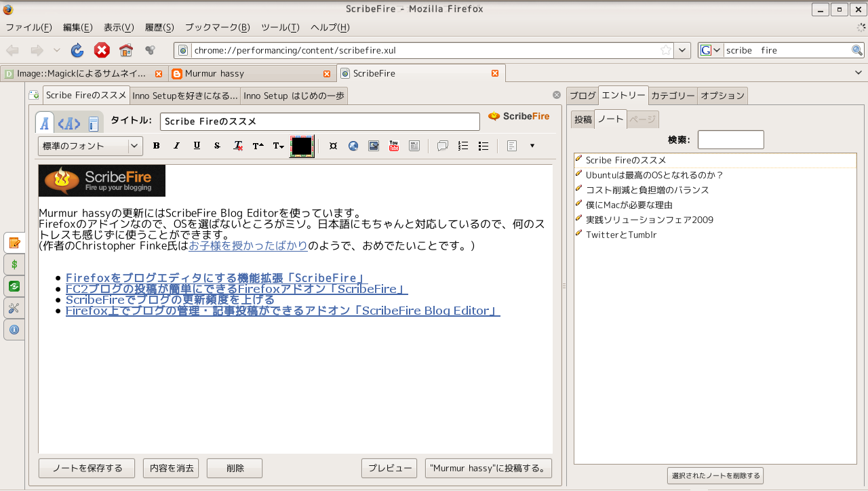Image resolution: width=868 pixels, height=491 pixels.
Task: Show the list of all browser tabs
Action: coord(859,73)
